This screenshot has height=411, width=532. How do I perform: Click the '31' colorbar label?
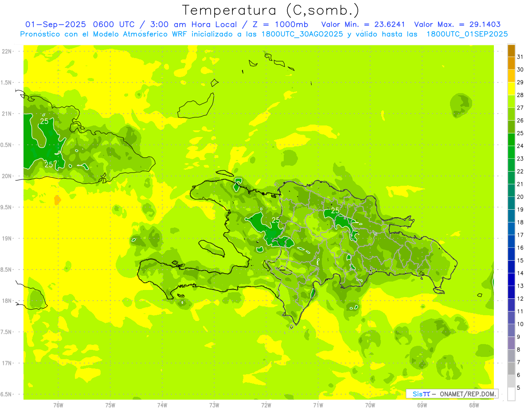click(x=520, y=57)
